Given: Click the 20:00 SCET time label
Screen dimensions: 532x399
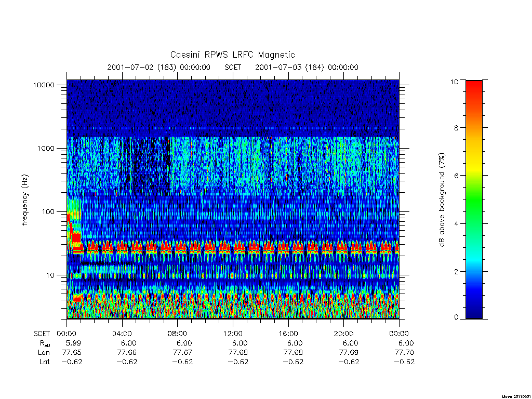Looking at the screenshot, I should [x=344, y=334].
